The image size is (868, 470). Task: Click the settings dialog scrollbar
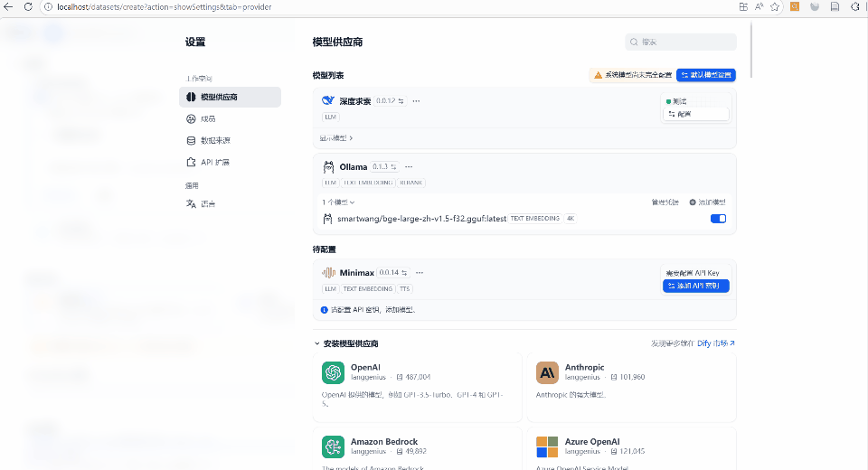click(x=751, y=50)
